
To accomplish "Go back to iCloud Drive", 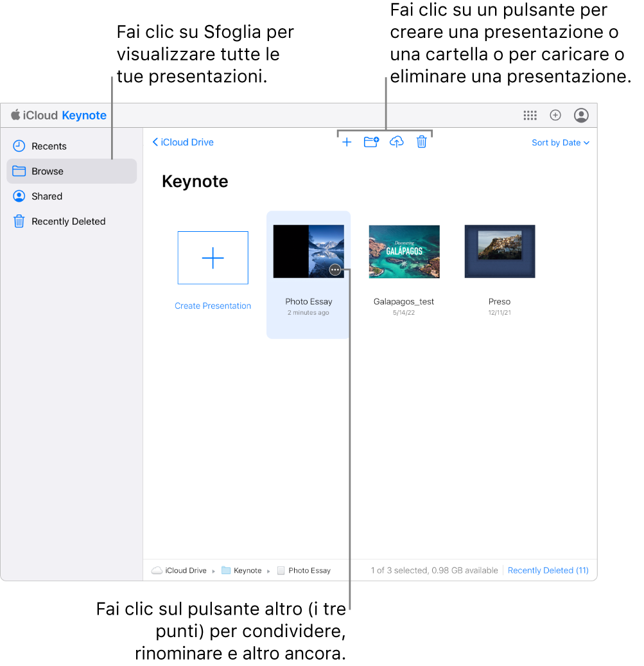I will 183,143.
